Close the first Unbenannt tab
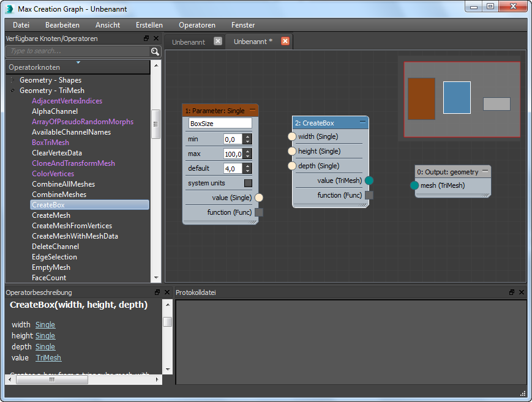This screenshot has width=532, height=402. point(218,41)
